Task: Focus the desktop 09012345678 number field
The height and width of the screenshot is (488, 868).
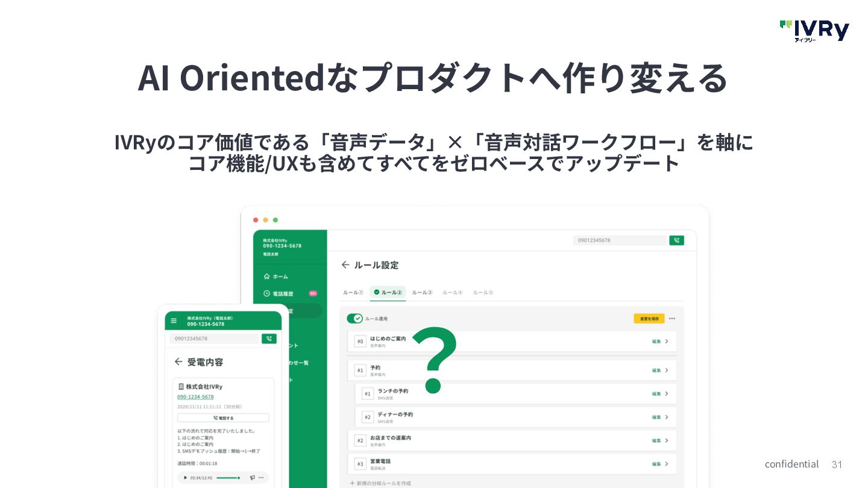Action: coord(620,240)
